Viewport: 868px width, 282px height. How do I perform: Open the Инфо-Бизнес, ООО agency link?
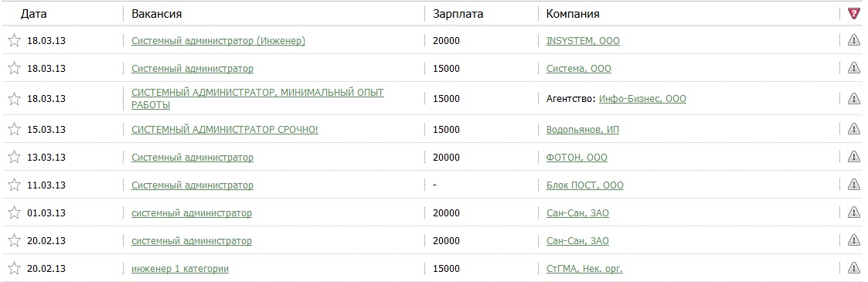click(x=642, y=98)
